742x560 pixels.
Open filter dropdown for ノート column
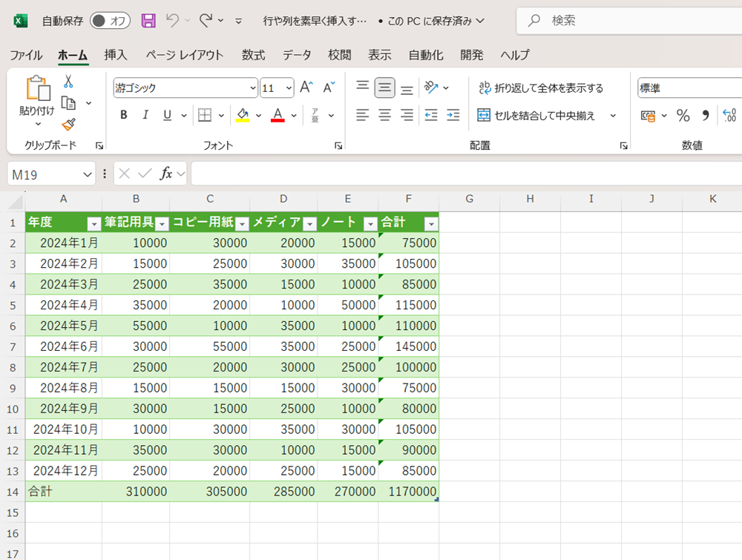coord(370,224)
